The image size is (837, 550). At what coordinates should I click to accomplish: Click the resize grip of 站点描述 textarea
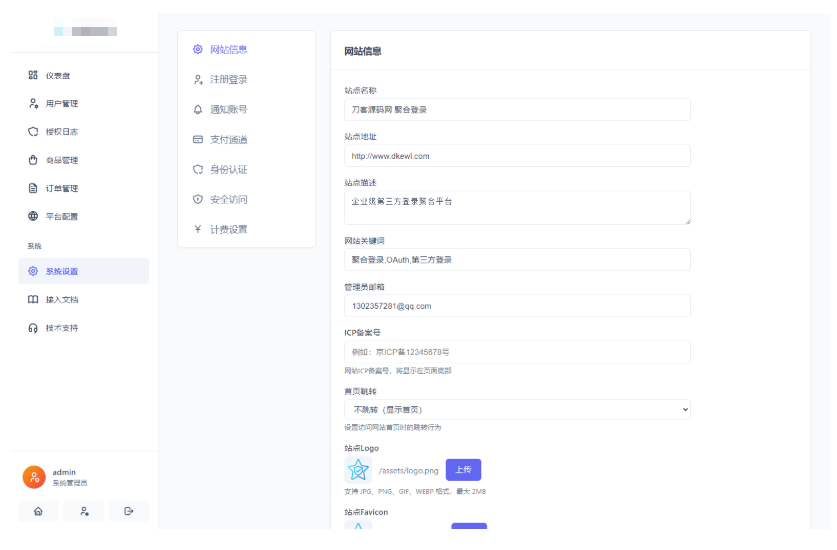point(688,222)
